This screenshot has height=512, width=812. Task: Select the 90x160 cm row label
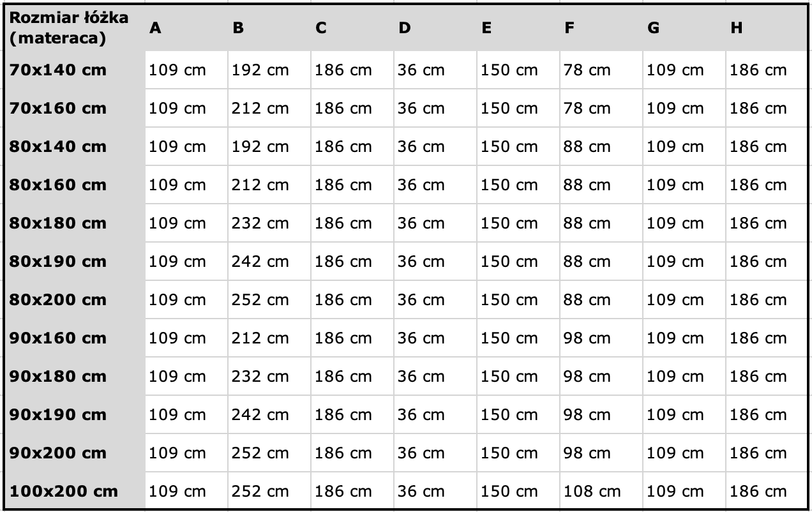(x=74, y=338)
